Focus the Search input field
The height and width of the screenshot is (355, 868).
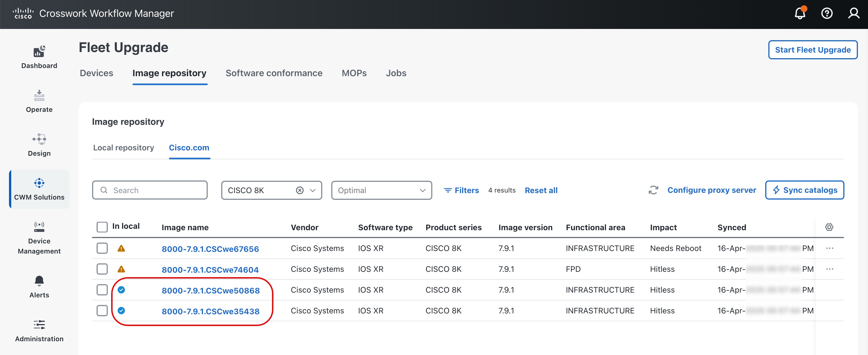click(x=150, y=190)
